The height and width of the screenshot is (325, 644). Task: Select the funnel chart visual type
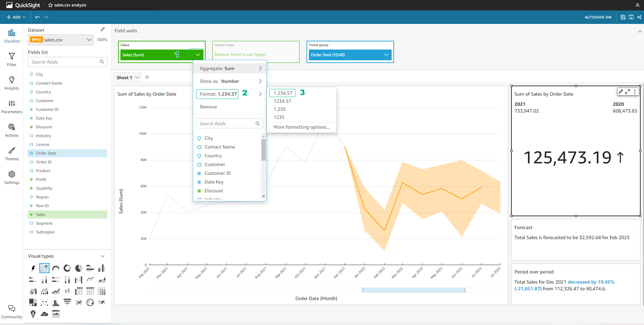[x=67, y=302]
